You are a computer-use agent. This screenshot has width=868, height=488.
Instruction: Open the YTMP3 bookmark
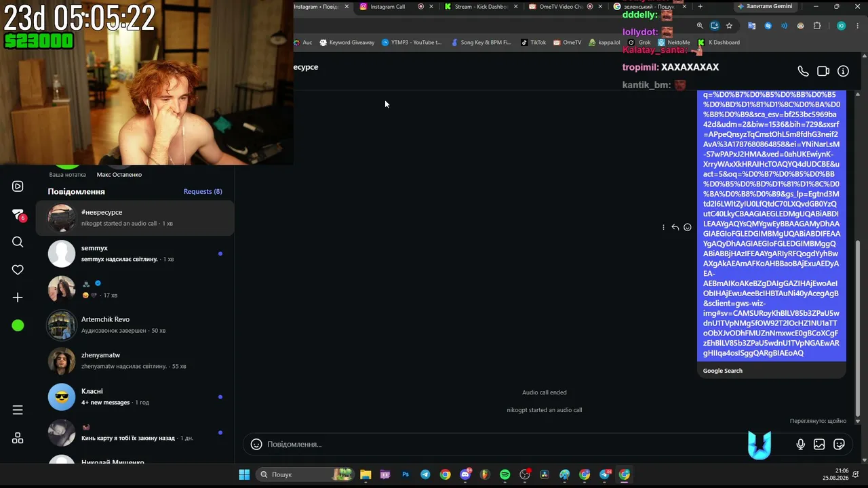coord(412,42)
